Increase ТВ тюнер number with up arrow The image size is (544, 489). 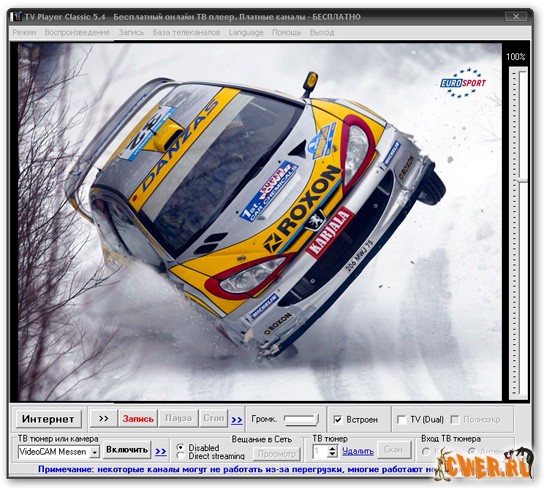[x=332, y=448]
